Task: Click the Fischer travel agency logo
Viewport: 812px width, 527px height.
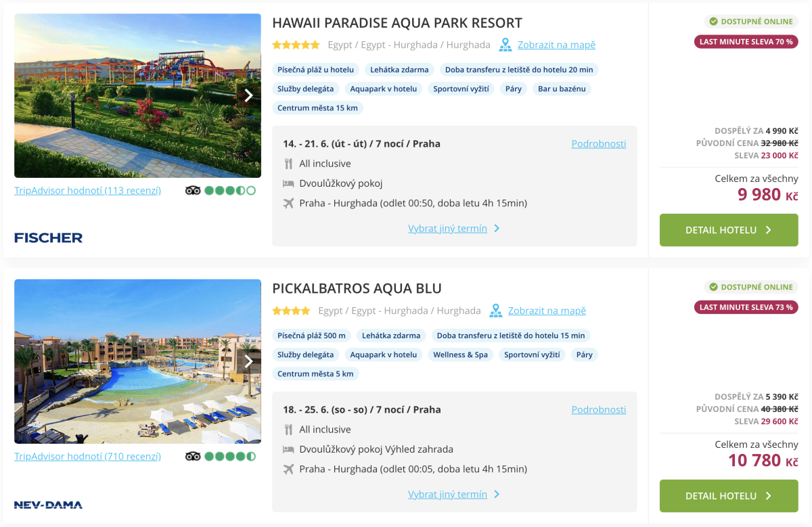Action: (x=48, y=237)
